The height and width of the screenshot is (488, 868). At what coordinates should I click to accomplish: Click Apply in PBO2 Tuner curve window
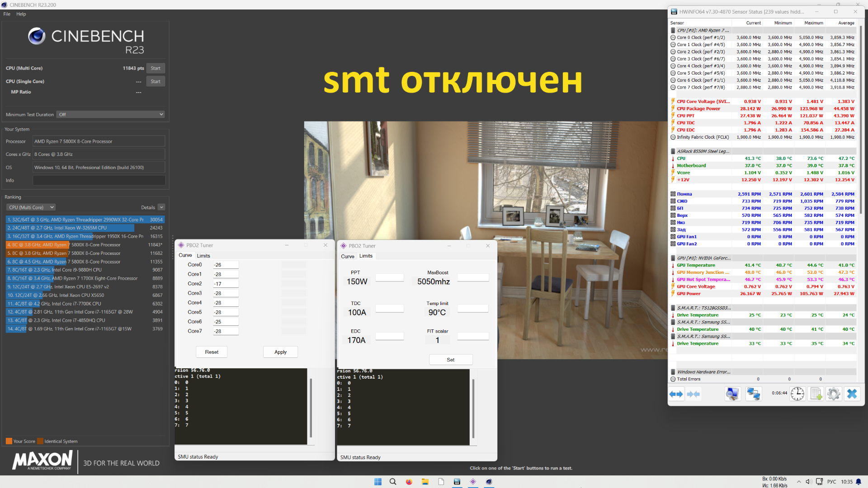click(x=280, y=352)
